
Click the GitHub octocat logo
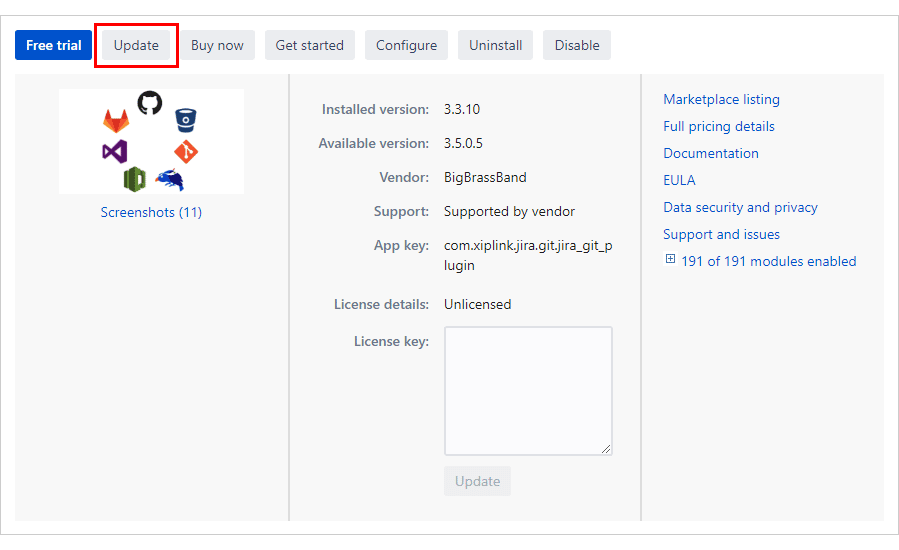150,102
